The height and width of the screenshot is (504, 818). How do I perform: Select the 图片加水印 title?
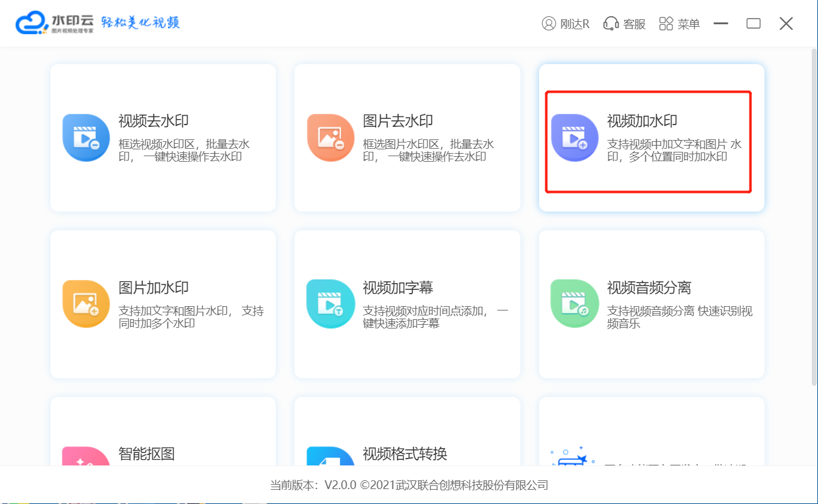coord(154,288)
